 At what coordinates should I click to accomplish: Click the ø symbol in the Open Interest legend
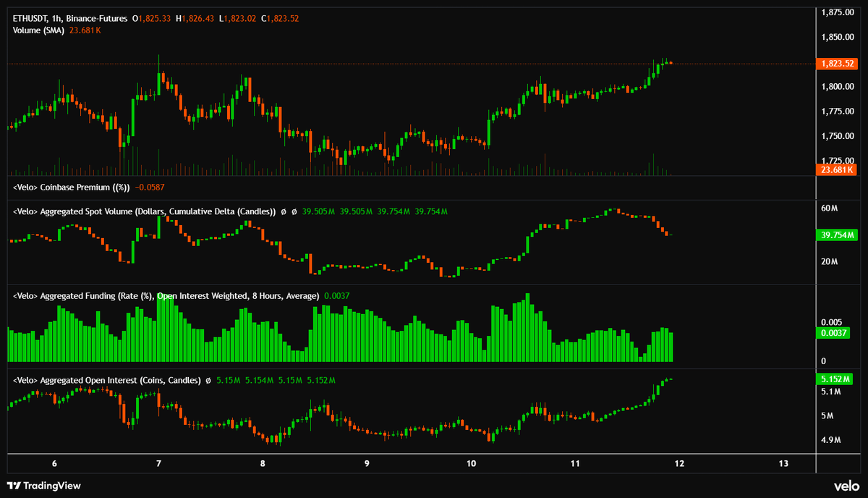coord(208,380)
